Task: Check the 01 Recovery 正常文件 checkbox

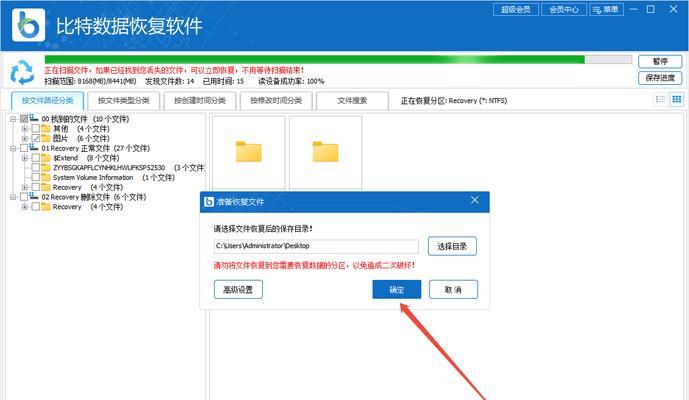Action: tap(24, 148)
